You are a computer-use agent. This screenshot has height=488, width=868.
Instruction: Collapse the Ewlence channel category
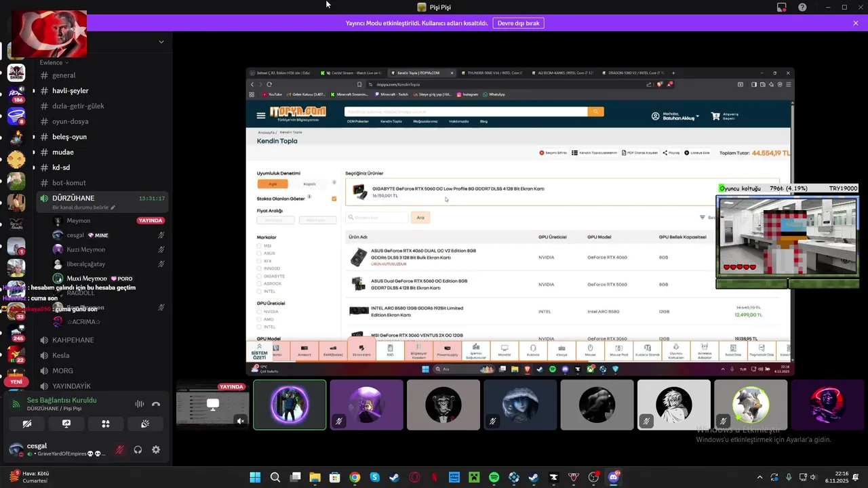coord(54,62)
